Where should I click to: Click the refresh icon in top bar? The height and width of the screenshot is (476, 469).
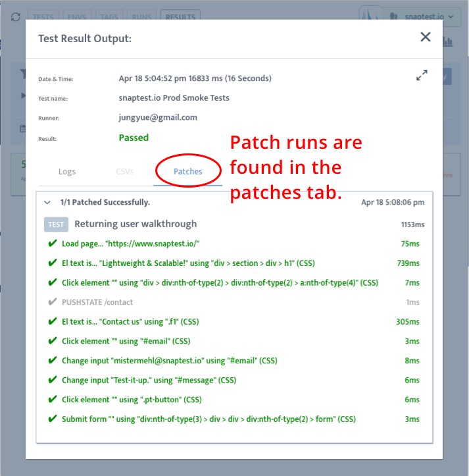point(15,16)
